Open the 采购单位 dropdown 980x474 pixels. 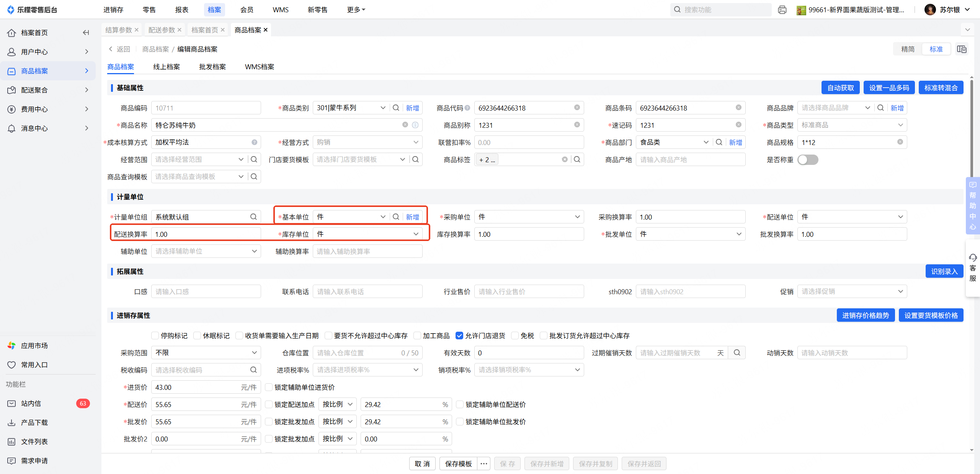click(x=529, y=217)
